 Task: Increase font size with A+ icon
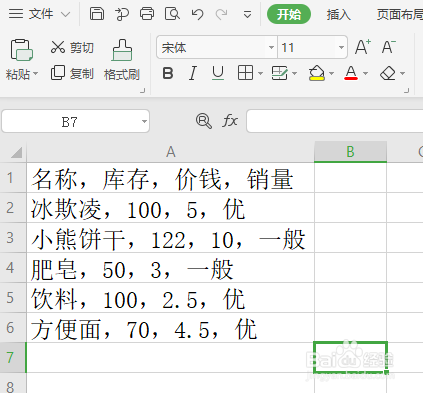pos(363,47)
